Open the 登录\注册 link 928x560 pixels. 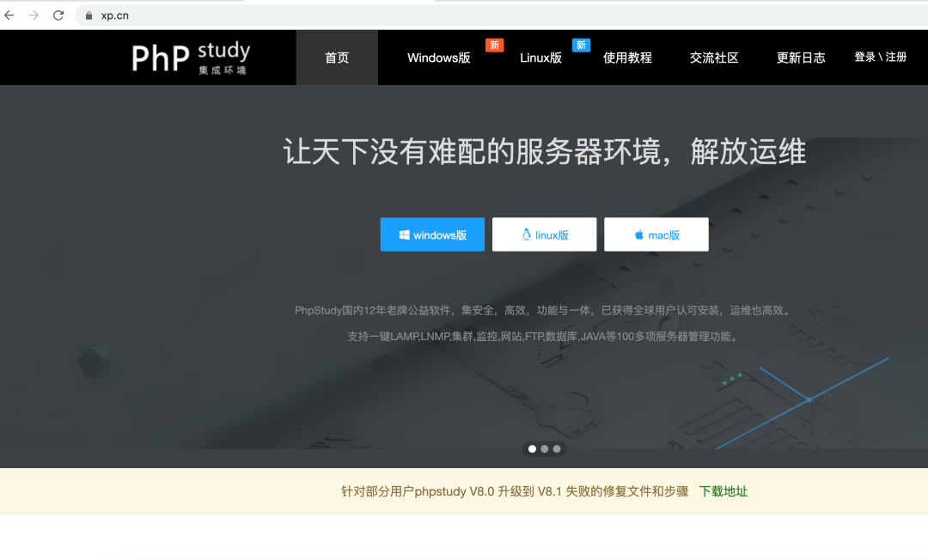tap(878, 58)
